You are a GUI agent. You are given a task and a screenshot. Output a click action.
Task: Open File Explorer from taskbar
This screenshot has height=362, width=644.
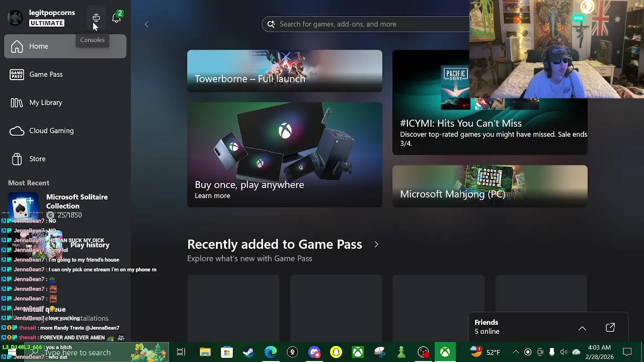tap(205, 352)
